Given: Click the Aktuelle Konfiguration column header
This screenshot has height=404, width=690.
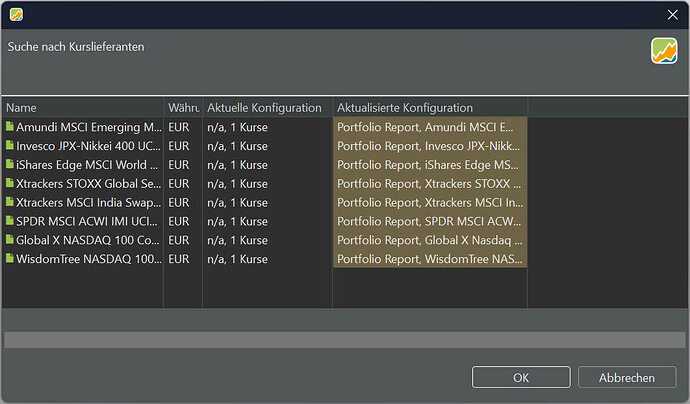Looking at the screenshot, I should click(267, 108).
